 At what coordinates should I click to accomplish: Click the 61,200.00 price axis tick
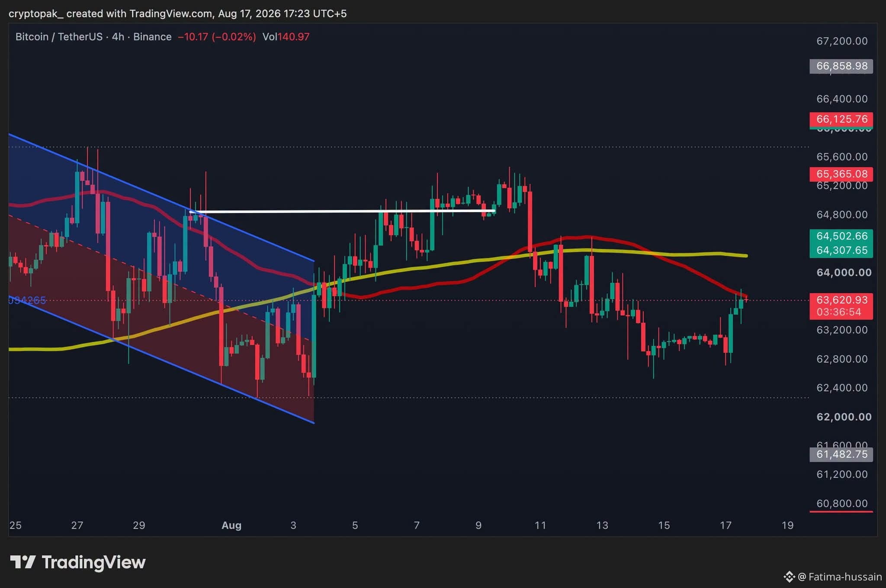(x=842, y=474)
